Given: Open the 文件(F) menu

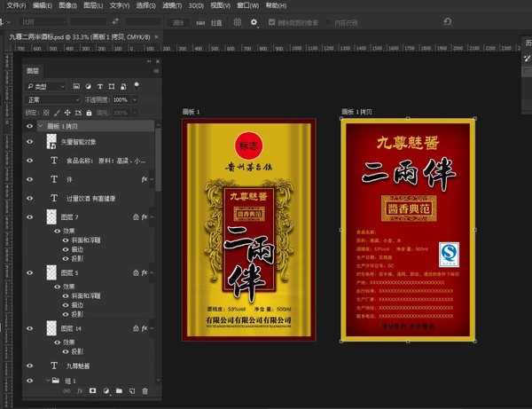Looking at the screenshot, I should (x=16, y=5).
